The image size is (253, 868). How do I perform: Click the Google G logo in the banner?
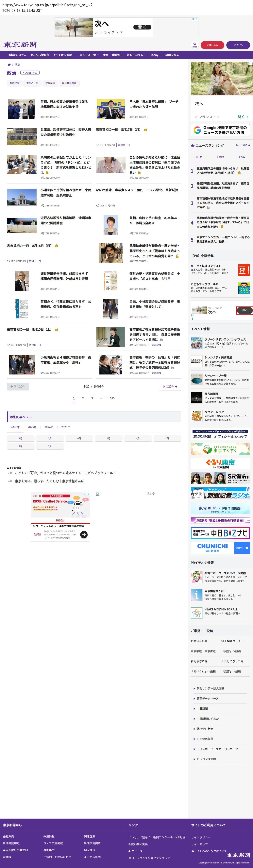[x=197, y=130]
